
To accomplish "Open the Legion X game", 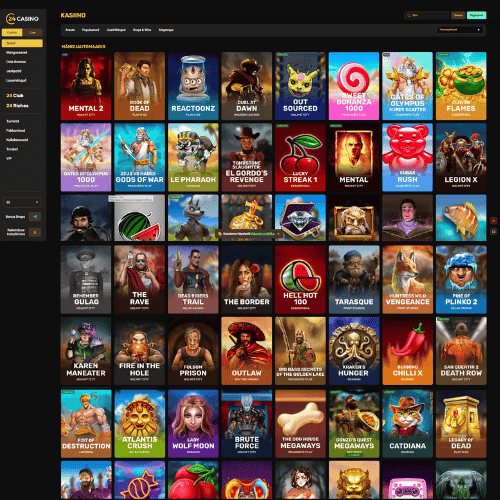I will [x=461, y=157].
